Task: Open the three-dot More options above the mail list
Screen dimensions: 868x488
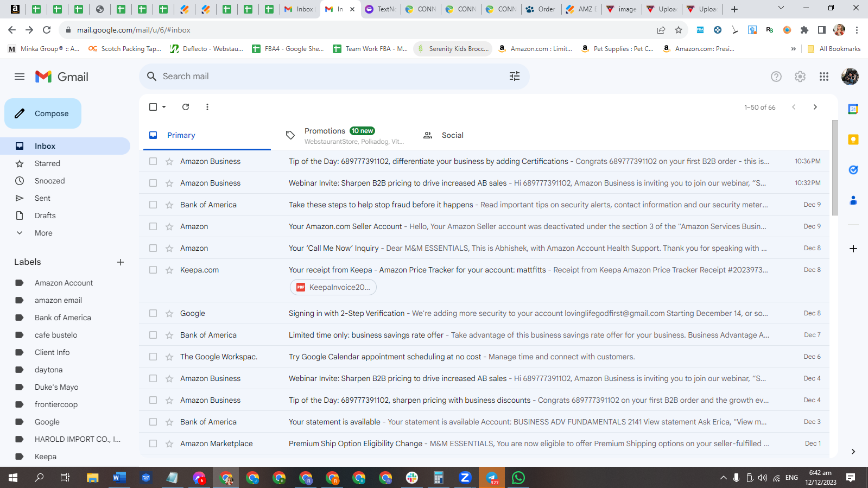Action: pyautogui.click(x=207, y=107)
